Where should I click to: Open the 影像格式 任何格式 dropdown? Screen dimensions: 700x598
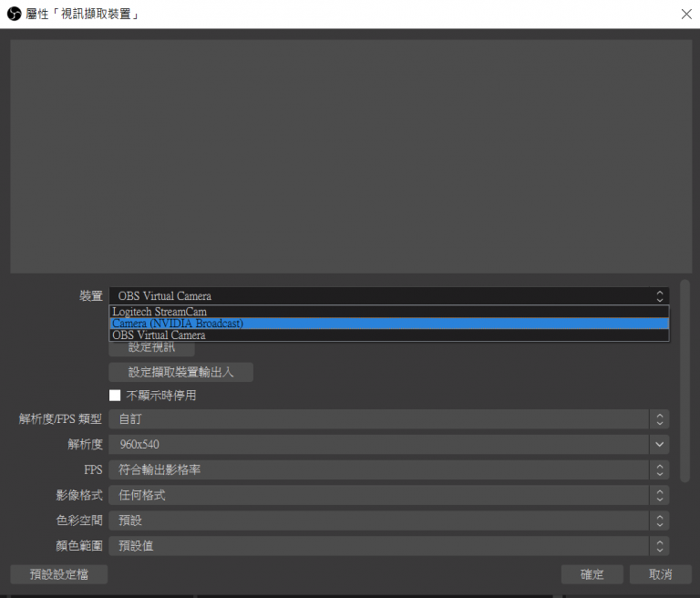click(389, 495)
